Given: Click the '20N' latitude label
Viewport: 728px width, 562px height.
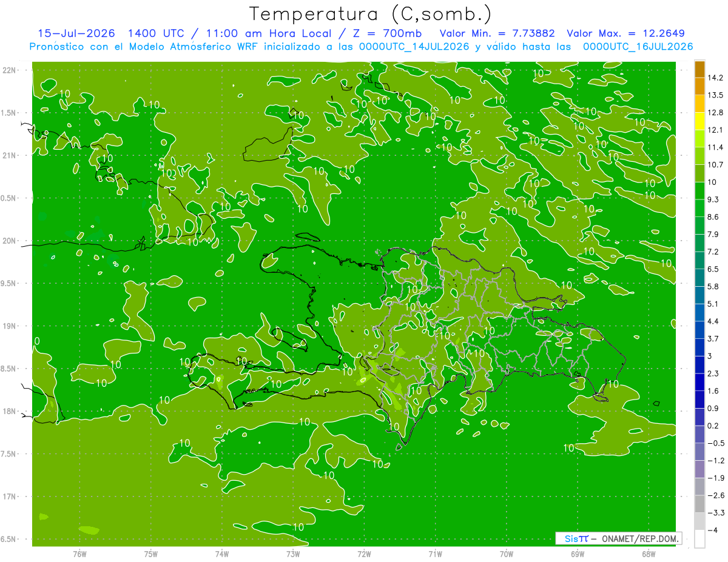Looking at the screenshot, I should 10,241.
